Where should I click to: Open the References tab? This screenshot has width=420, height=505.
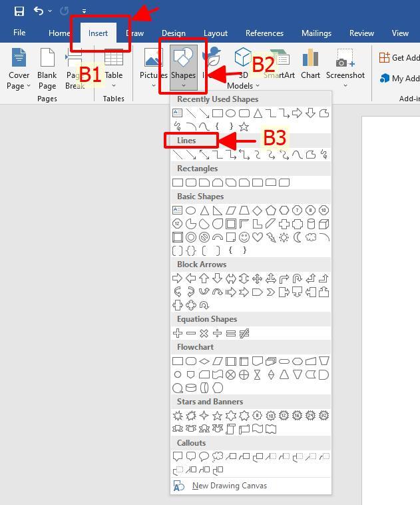264,33
